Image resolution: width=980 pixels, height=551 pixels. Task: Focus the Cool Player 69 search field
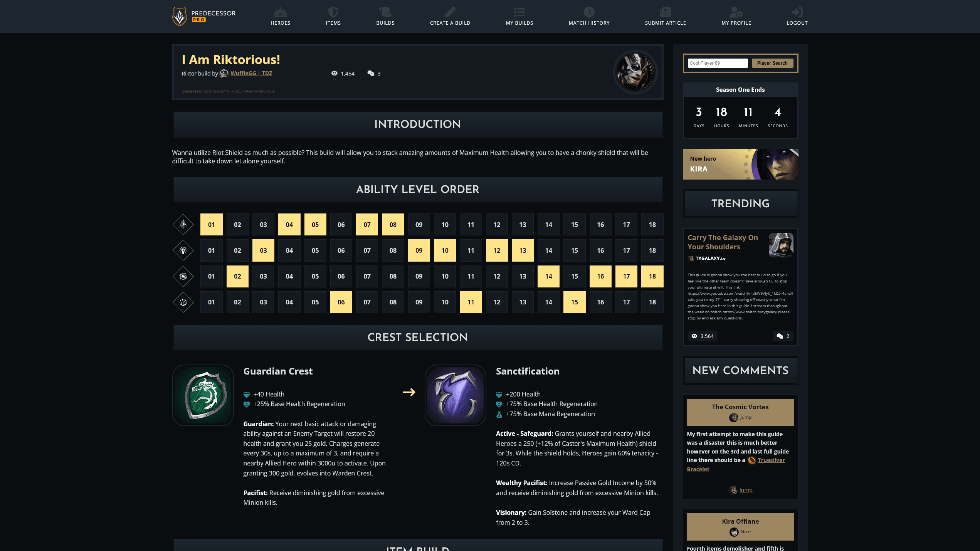pos(718,63)
